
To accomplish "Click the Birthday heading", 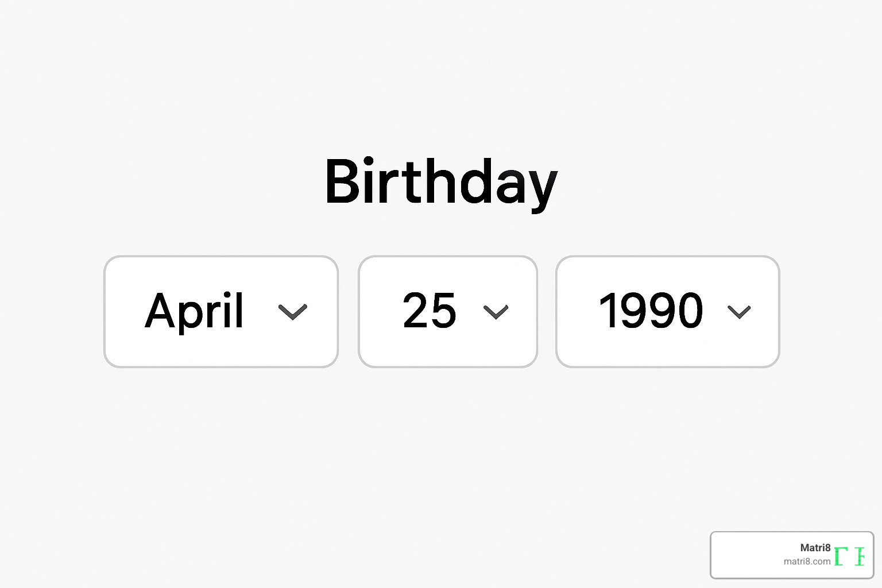I will pos(441,183).
